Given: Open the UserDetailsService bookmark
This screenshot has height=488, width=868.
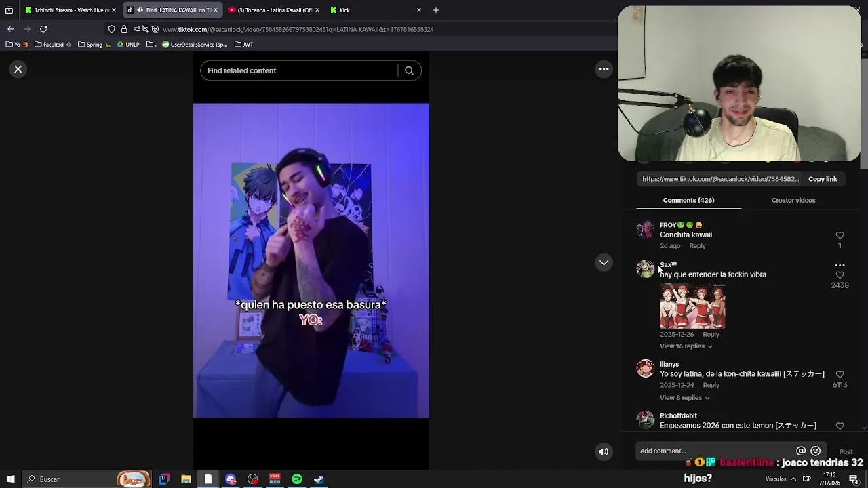Looking at the screenshot, I should click(194, 45).
